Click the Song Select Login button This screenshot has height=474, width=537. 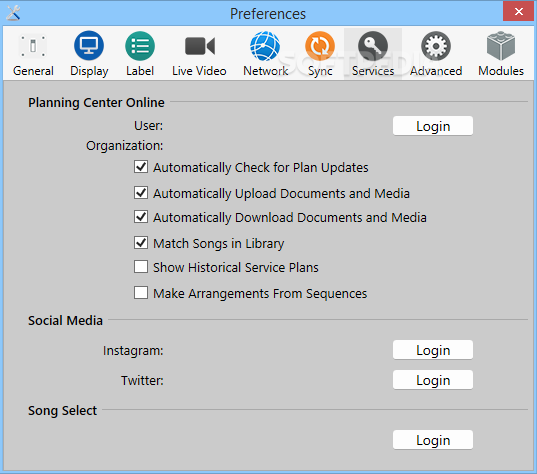(433, 440)
